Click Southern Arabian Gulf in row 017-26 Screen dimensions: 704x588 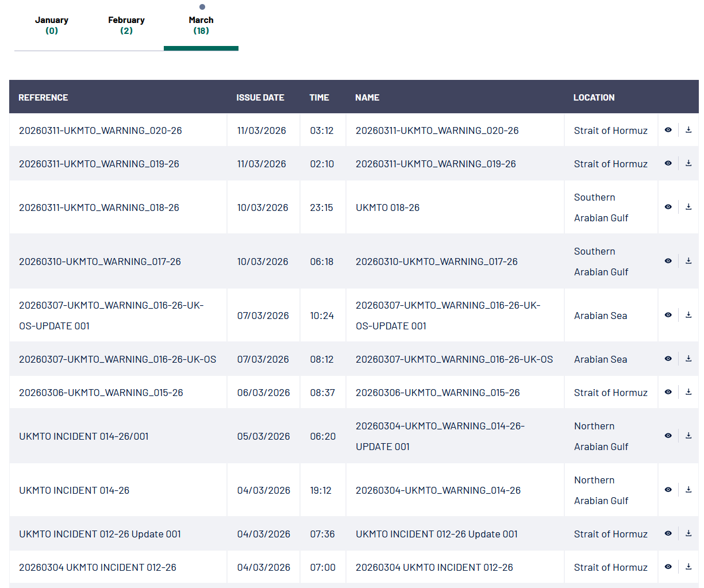click(x=601, y=262)
